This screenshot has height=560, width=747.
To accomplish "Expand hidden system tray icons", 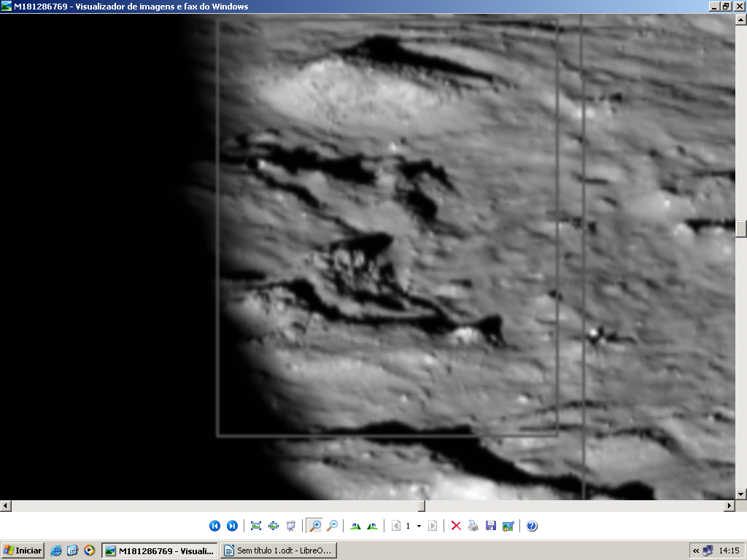I will 696,551.
